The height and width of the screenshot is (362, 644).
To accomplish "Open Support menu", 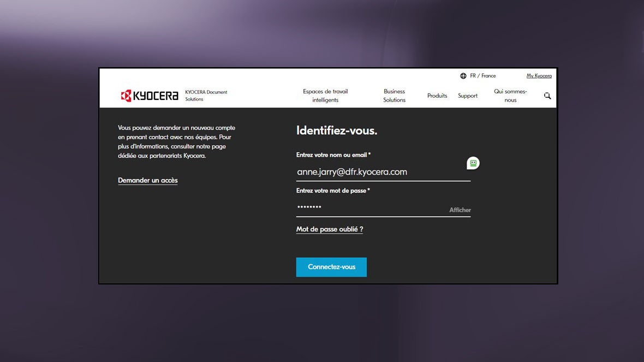I will (x=468, y=96).
